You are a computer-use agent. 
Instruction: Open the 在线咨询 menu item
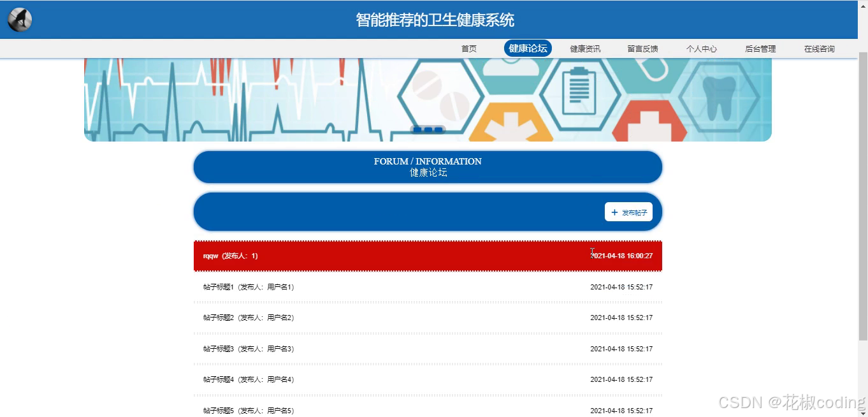click(x=818, y=48)
